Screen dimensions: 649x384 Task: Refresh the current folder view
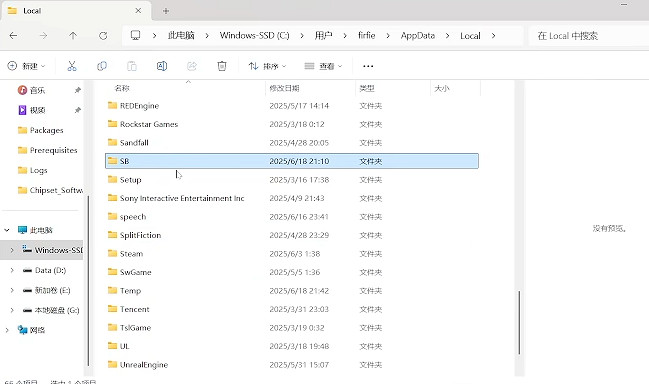tap(103, 36)
